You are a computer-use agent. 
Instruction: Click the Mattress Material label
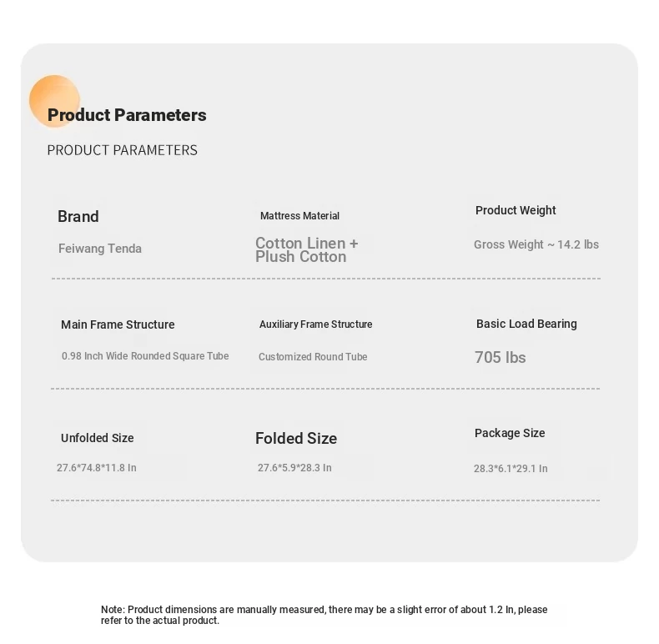pyautogui.click(x=299, y=216)
